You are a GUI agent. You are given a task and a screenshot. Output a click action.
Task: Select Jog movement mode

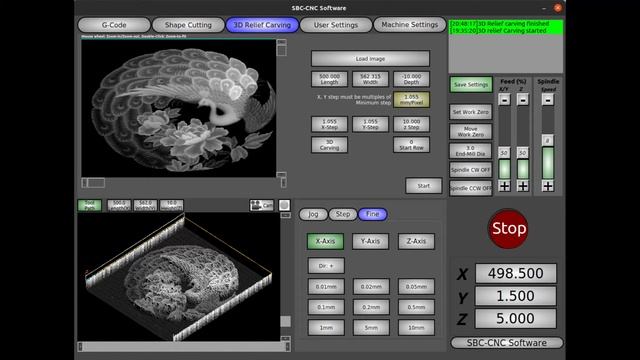click(x=313, y=214)
